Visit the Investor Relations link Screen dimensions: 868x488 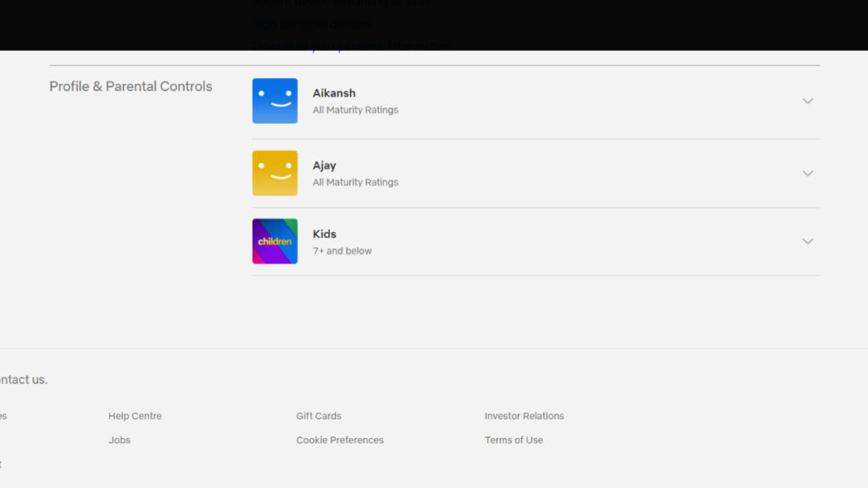[x=524, y=416]
